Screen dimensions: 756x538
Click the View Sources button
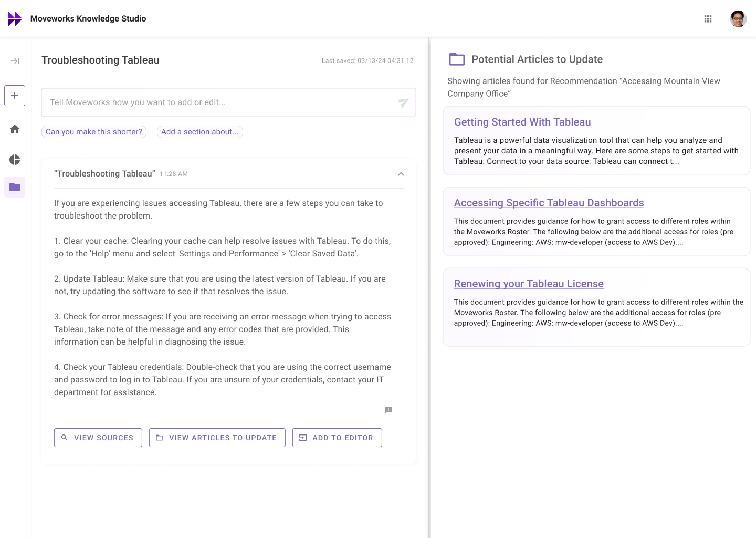(98, 438)
